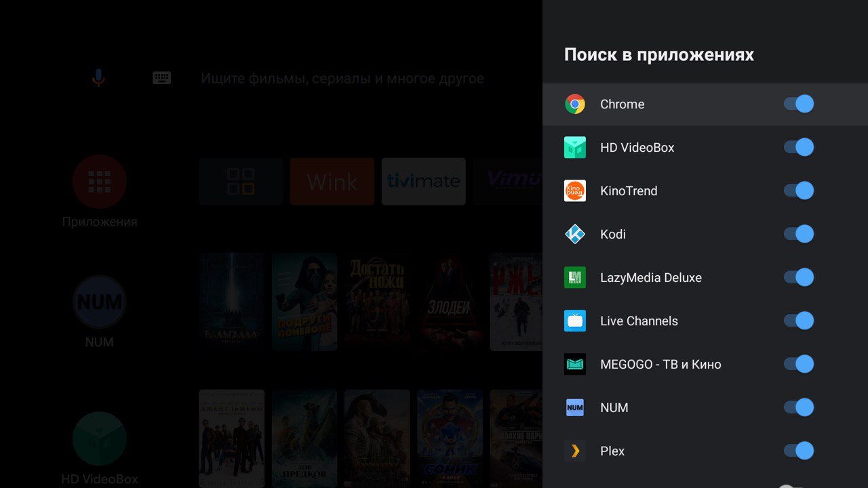This screenshot has height=488, width=868.
Task: Tap the voice search microphone icon
Action: pyautogui.click(x=98, y=78)
